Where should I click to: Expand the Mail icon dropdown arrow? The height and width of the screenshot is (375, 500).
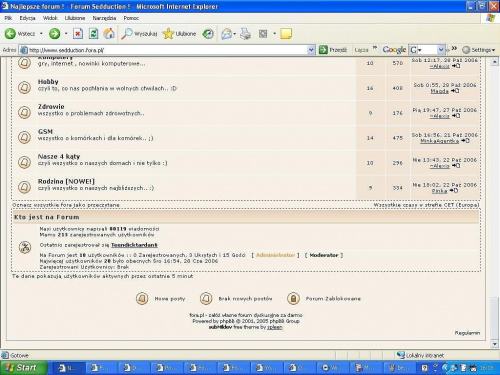click(x=235, y=34)
